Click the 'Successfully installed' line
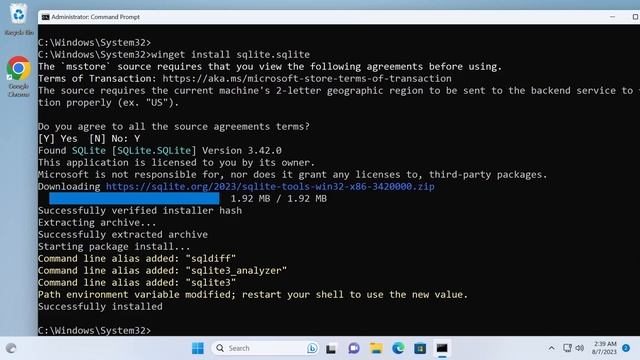This screenshot has width=640, height=360. pos(100,307)
